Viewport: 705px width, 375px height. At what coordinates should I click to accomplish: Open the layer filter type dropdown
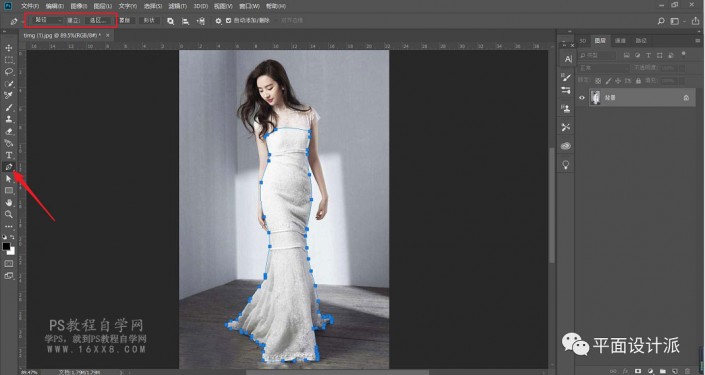pos(597,55)
